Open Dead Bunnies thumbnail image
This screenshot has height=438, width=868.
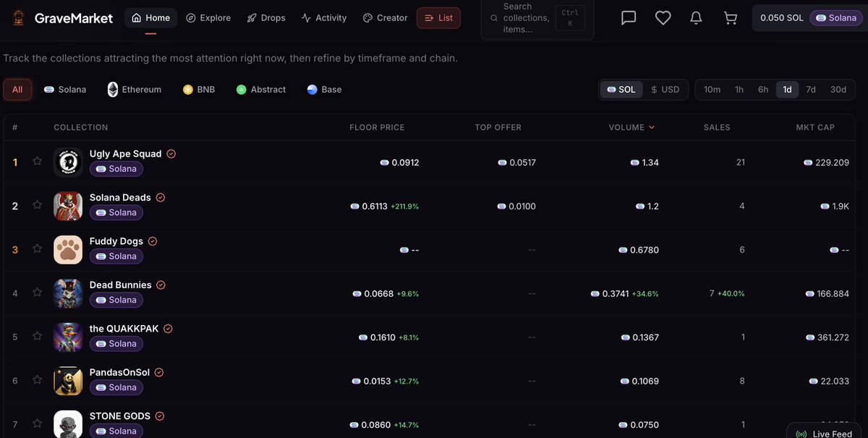[68, 293]
